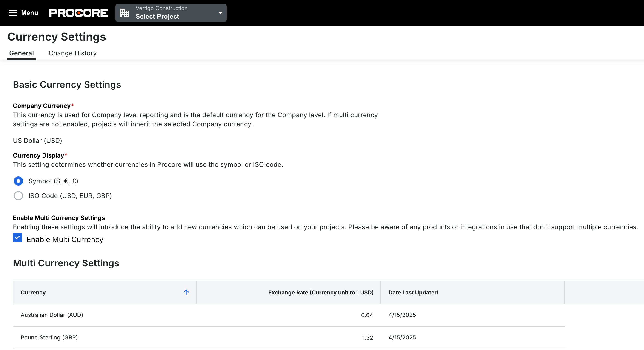The image size is (644, 350).
Task: Click the Currency column sort arrow
Action: 186,292
